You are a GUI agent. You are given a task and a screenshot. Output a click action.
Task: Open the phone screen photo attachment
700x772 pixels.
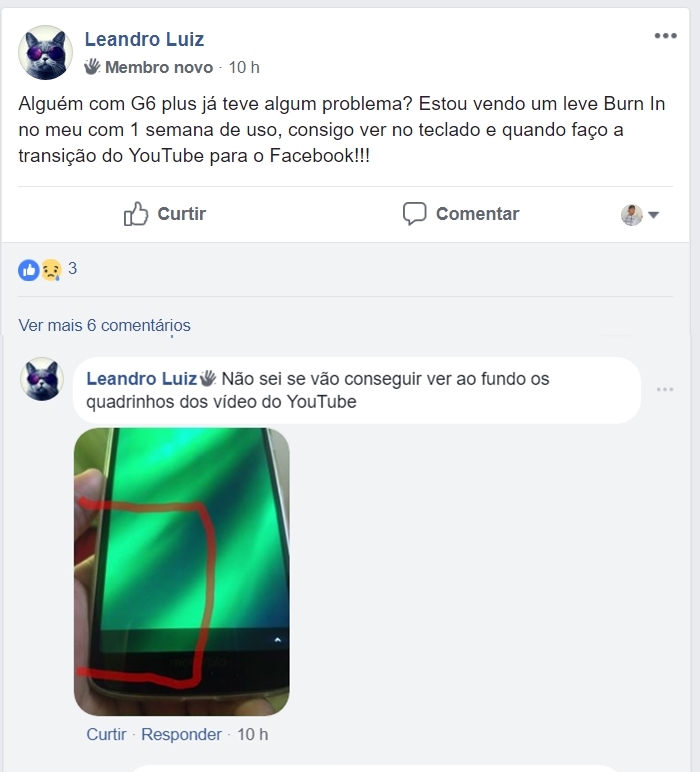182,572
